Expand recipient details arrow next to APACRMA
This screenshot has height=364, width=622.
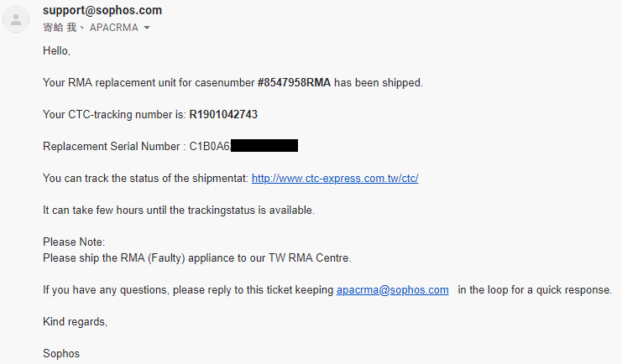click(x=147, y=28)
